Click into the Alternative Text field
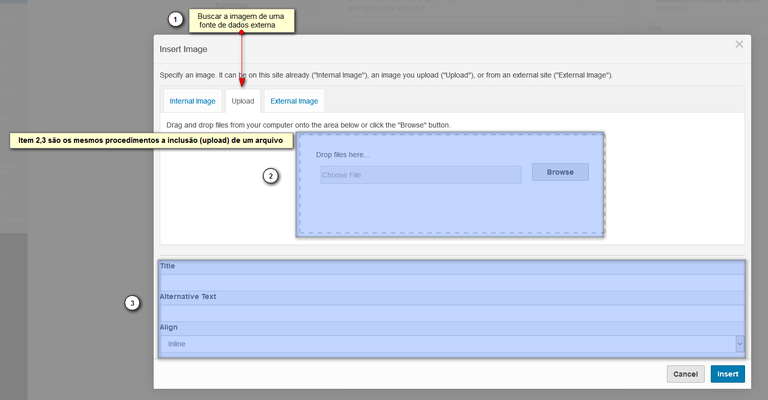 point(452,313)
